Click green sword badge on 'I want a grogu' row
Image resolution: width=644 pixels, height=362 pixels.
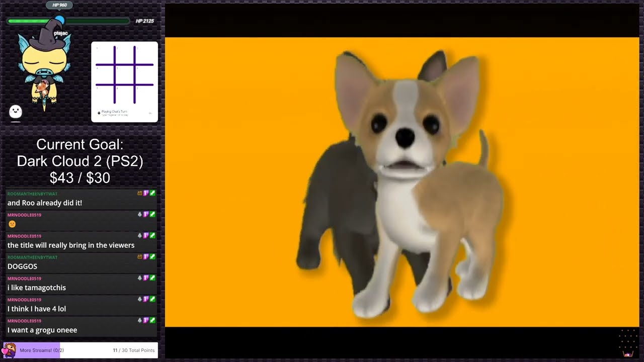tap(152, 320)
